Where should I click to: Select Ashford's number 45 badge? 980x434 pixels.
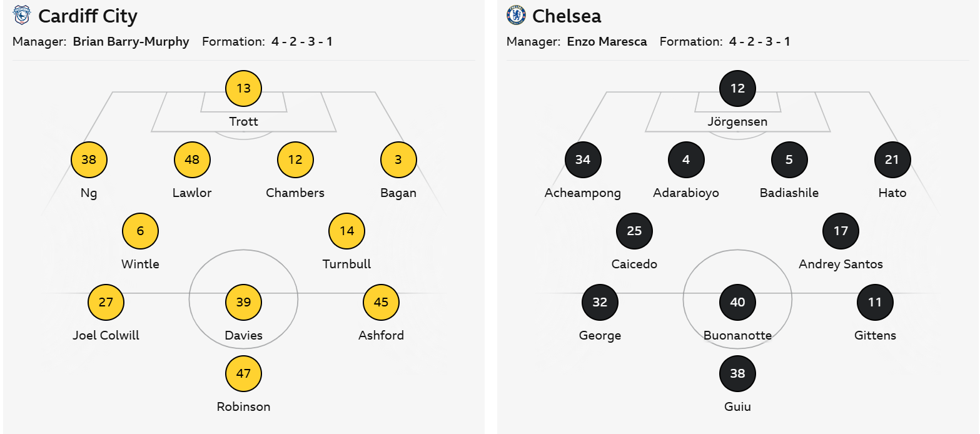[x=381, y=302]
